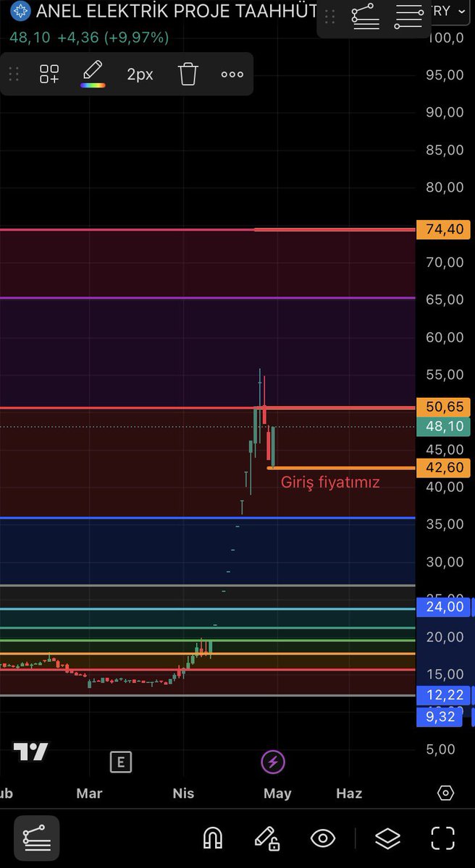Select the blue horizontal line near 36

[x=208, y=518]
